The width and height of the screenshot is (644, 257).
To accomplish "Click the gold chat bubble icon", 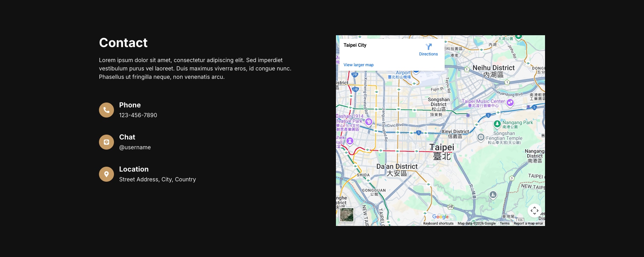I will click(106, 142).
